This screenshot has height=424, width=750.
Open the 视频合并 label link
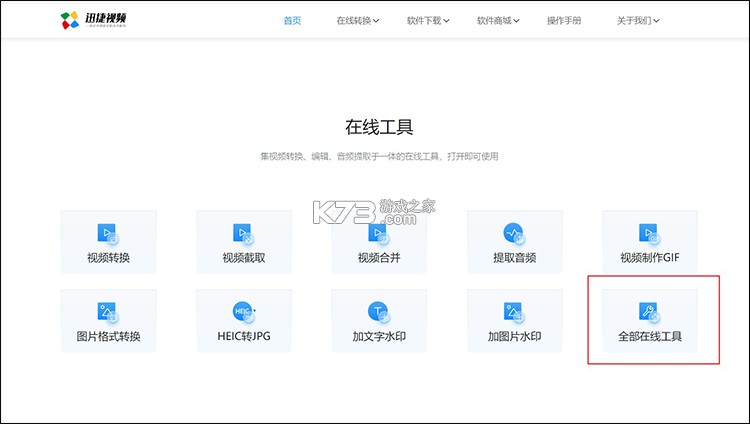click(x=379, y=258)
